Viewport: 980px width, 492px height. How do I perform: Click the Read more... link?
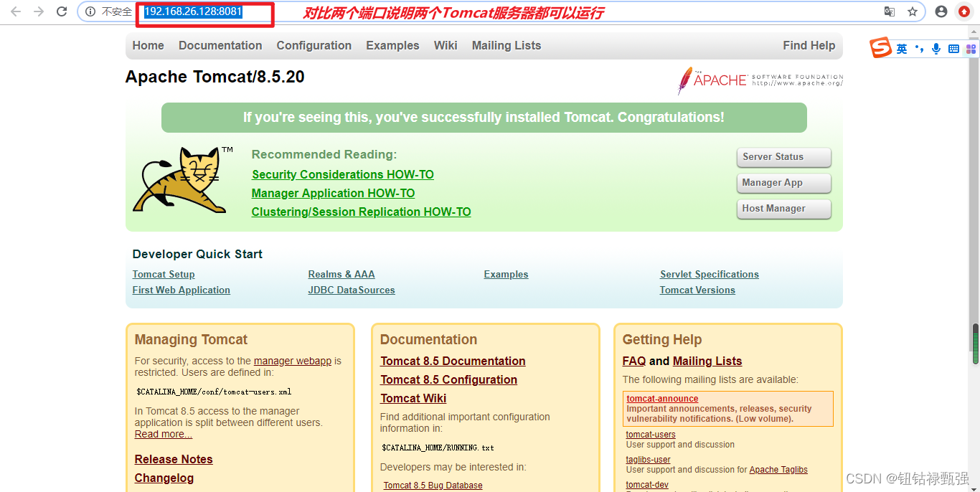(x=164, y=434)
